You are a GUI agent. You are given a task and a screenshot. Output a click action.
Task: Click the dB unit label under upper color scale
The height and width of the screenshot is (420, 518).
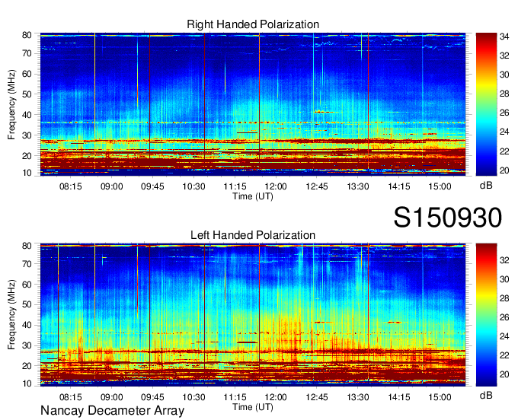click(x=486, y=186)
